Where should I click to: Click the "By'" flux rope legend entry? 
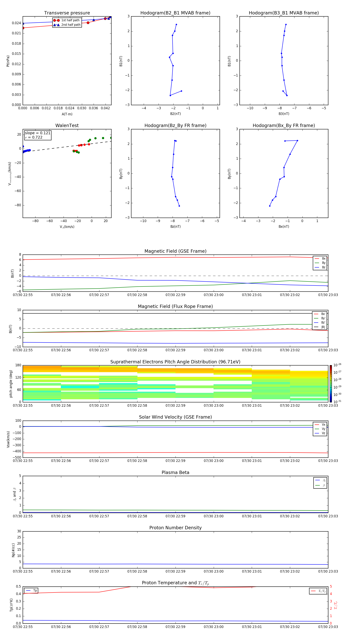pyautogui.click(x=320, y=318)
